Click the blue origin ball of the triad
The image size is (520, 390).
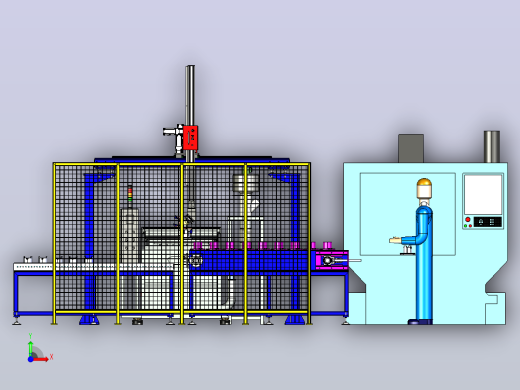[x=30, y=359]
